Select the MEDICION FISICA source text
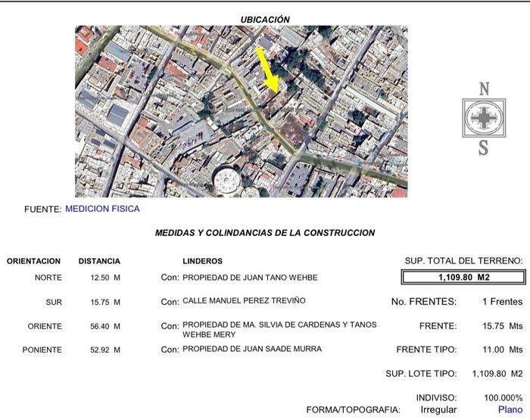This screenshot has width=530, height=420. (x=102, y=209)
